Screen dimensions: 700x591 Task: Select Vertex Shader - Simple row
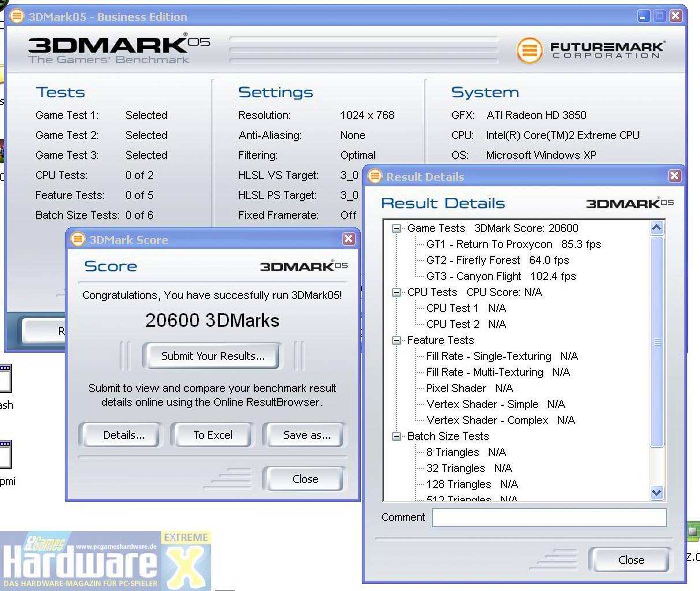coord(496,404)
